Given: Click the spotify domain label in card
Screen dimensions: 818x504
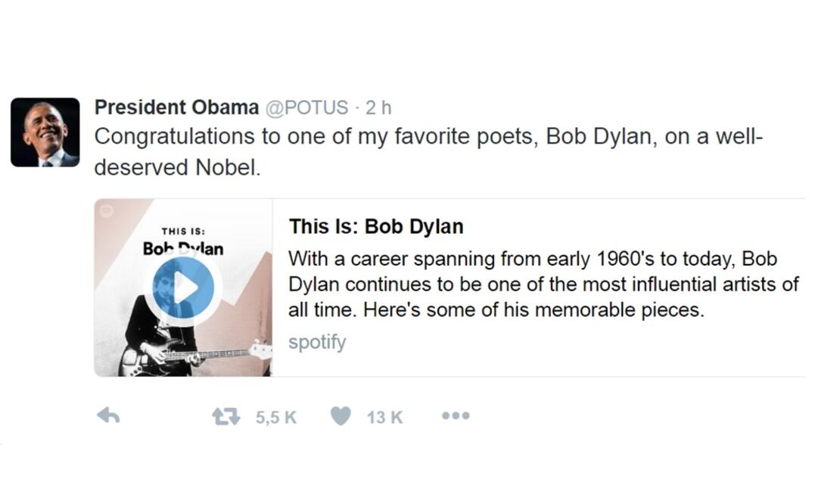Looking at the screenshot, I should click(x=317, y=342).
